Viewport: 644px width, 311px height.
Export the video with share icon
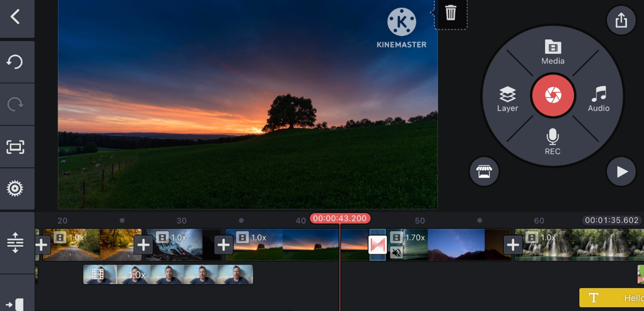pyautogui.click(x=621, y=21)
